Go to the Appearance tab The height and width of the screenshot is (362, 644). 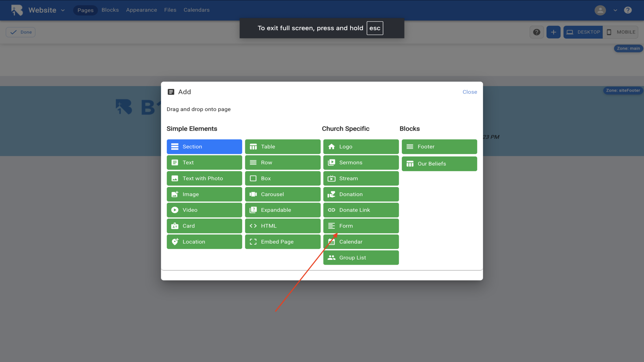coord(141,10)
